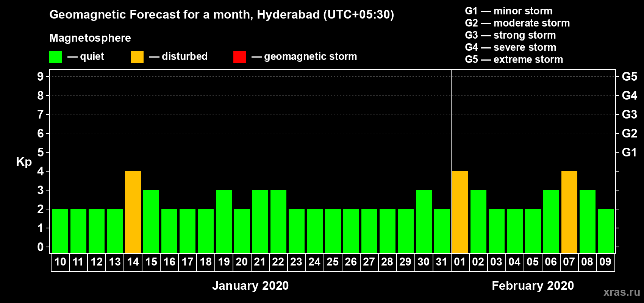The width and height of the screenshot is (644, 303).
Task: Click the date label 25
Action: click(333, 262)
